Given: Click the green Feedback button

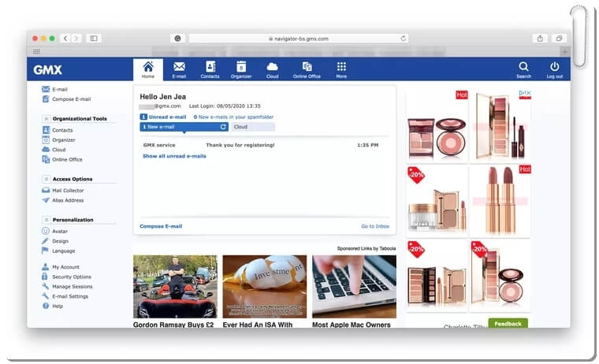Looking at the screenshot, I should tap(508, 324).
